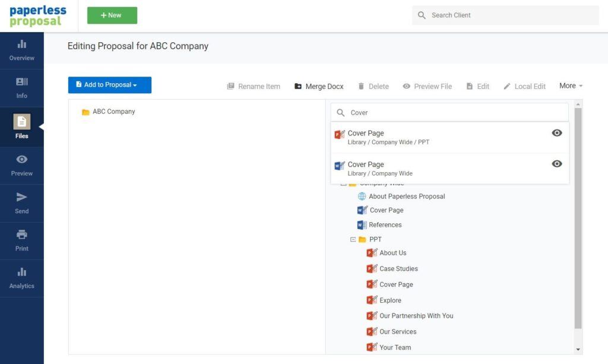
Task: Select the Send paper plane icon
Action: (x=21, y=202)
